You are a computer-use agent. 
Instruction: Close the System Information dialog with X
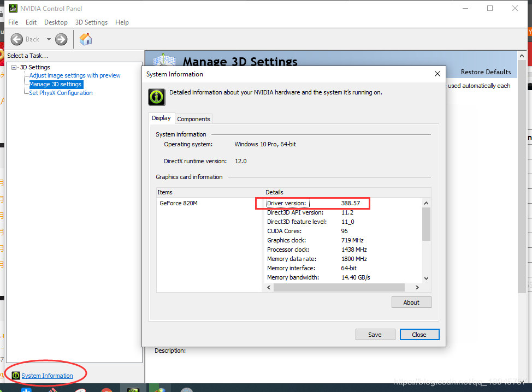438,74
